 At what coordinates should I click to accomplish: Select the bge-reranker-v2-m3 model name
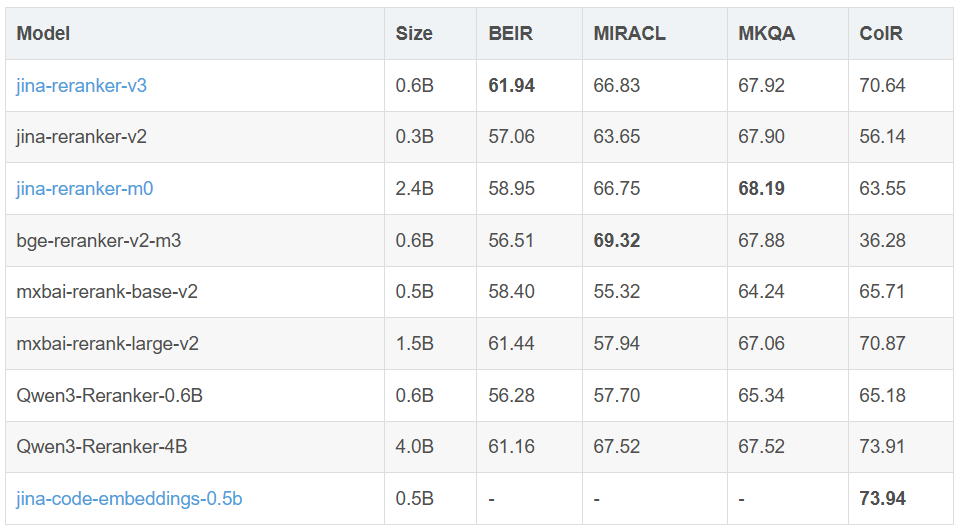[99, 240]
